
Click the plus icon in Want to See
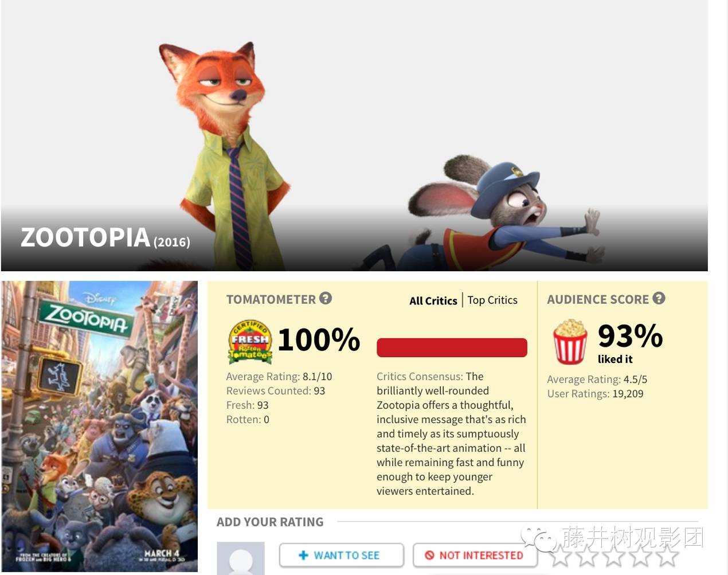pos(304,555)
